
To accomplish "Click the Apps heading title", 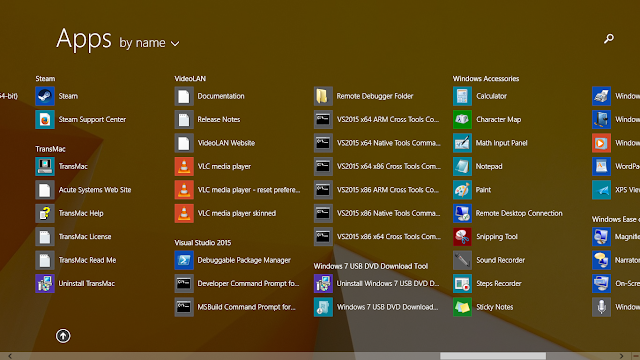I will [x=84, y=39].
